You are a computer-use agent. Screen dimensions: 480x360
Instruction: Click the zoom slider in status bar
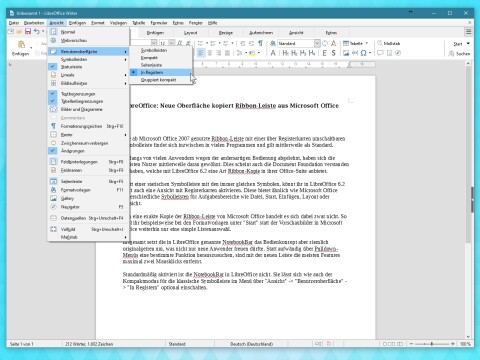pos(432,344)
